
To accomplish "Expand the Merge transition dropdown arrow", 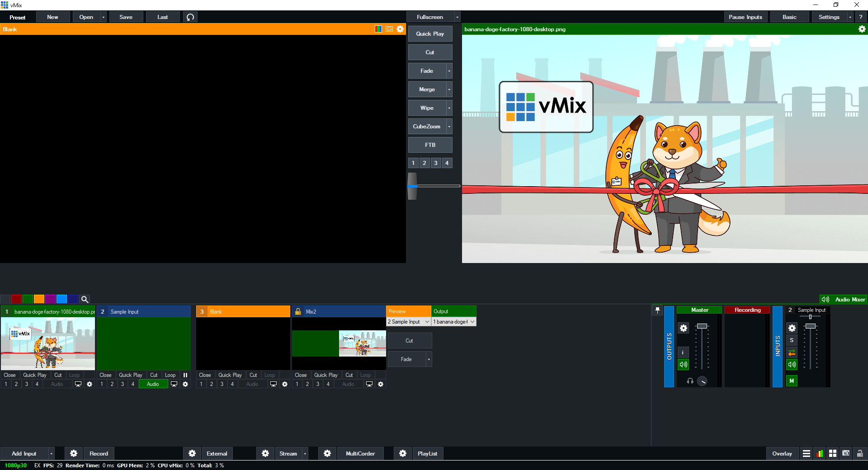I will [449, 89].
